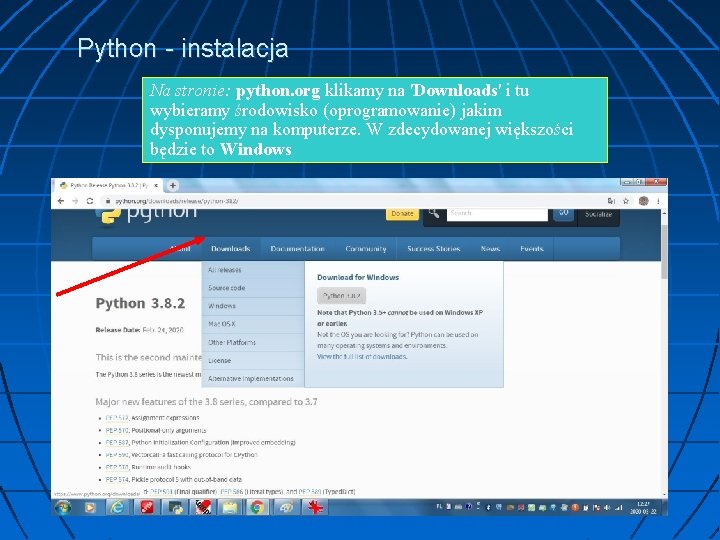Reload the page with the refresh icon
This screenshot has width=720, height=540.
coord(90,201)
